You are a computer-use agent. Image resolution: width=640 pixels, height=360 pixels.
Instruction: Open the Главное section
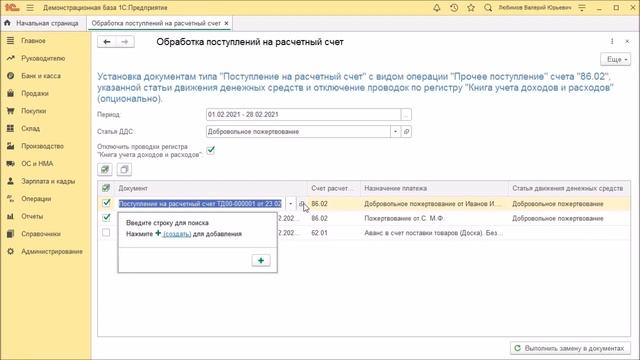33,41
